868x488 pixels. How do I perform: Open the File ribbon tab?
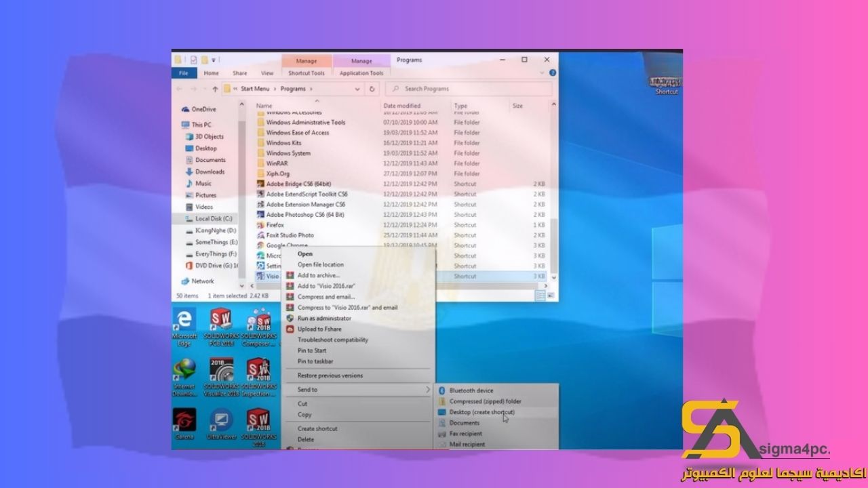point(183,73)
